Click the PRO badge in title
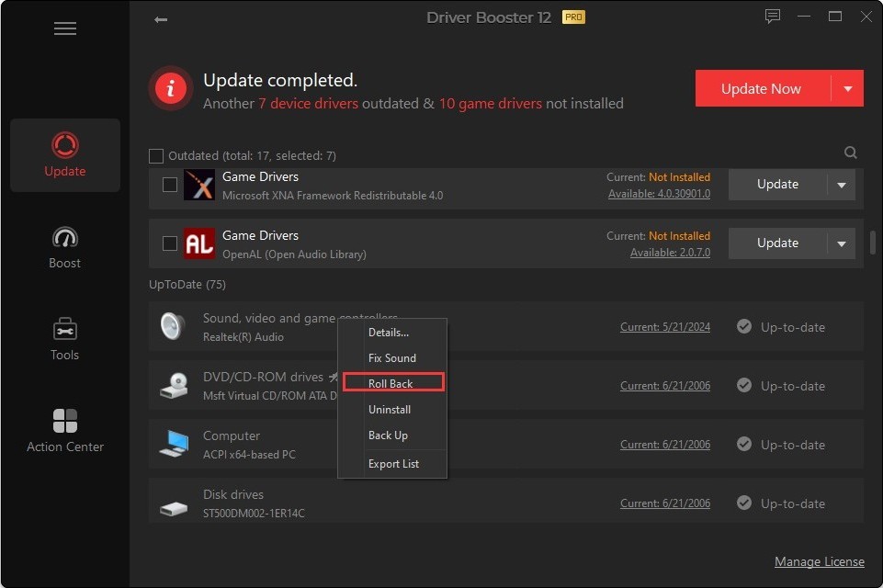The width and height of the screenshot is (883, 588). pyautogui.click(x=573, y=17)
